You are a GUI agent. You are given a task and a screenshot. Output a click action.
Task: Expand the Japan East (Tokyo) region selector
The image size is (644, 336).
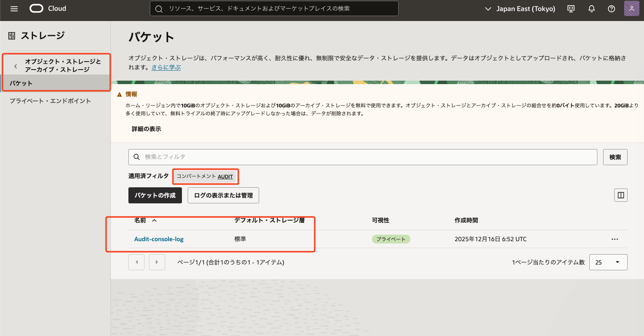[520, 9]
